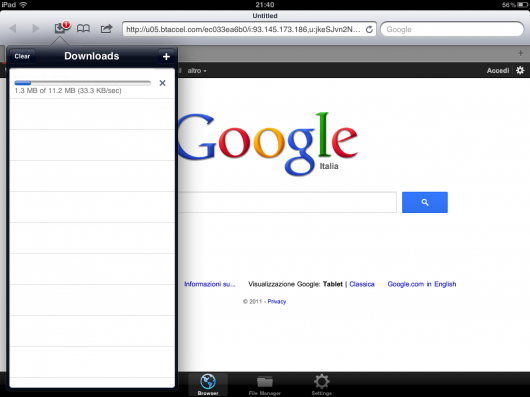Follow the Google.com in English link

(x=421, y=284)
